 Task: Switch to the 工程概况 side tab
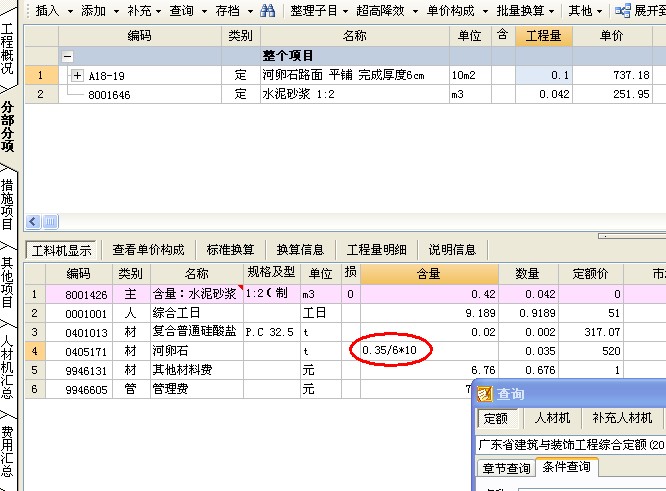(x=7, y=49)
